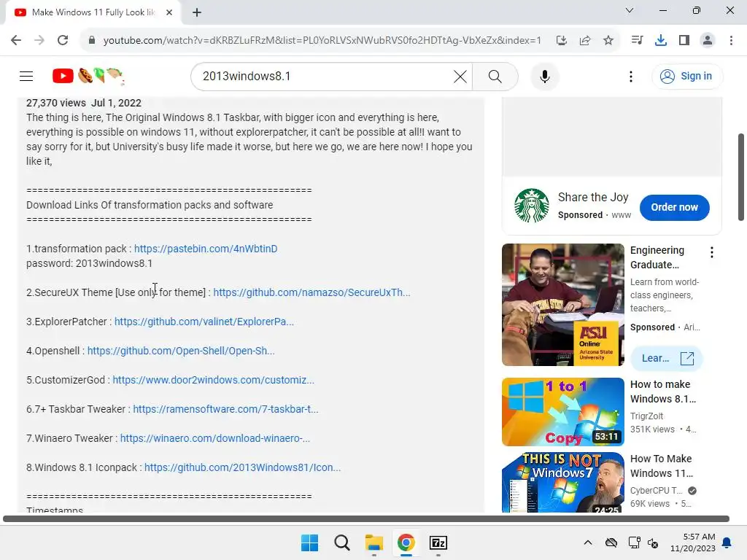This screenshot has height=560, width=747.
Task: Open options menu for Engineering Graduate ad
Action: 712,252
